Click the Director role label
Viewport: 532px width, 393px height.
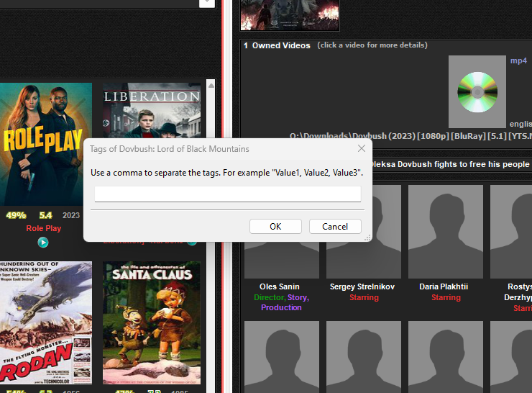[x=270, y=297]
